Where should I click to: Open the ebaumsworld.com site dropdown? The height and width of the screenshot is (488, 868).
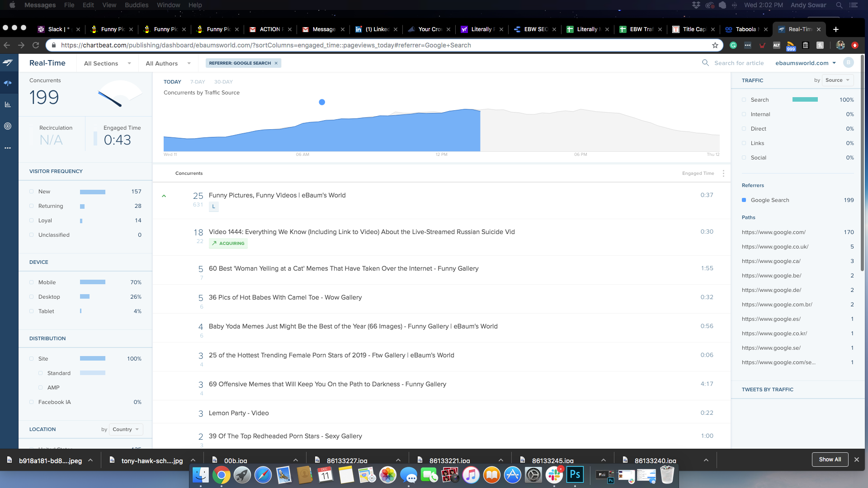coord(806,63)
